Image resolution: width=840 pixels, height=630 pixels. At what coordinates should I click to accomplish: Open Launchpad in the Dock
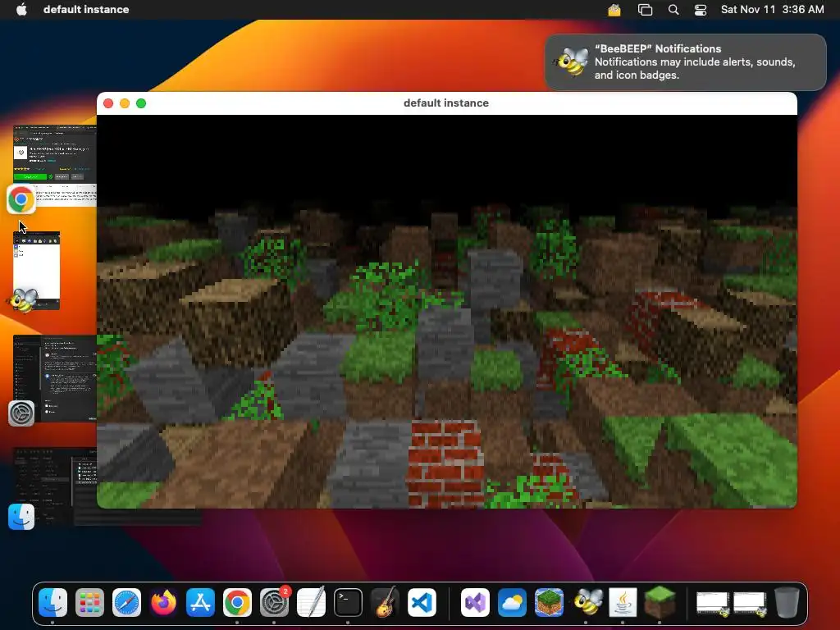point(89,602)
